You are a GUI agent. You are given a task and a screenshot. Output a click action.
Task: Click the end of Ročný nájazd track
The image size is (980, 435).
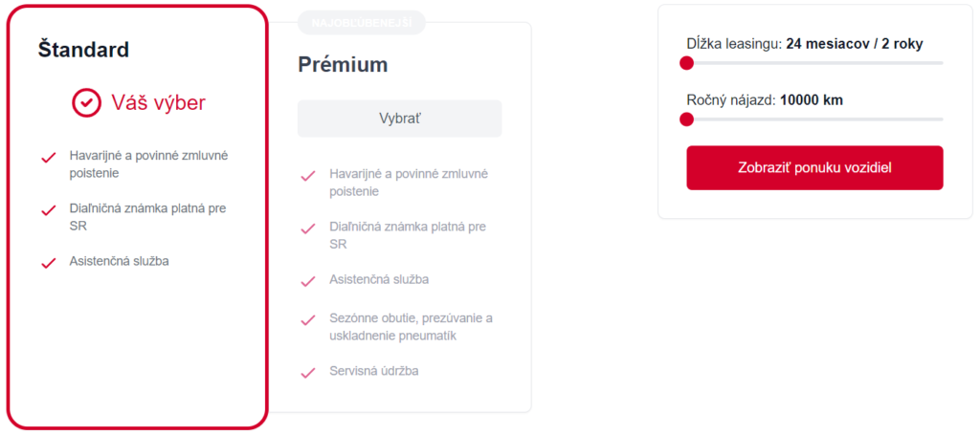coord(940,120)
